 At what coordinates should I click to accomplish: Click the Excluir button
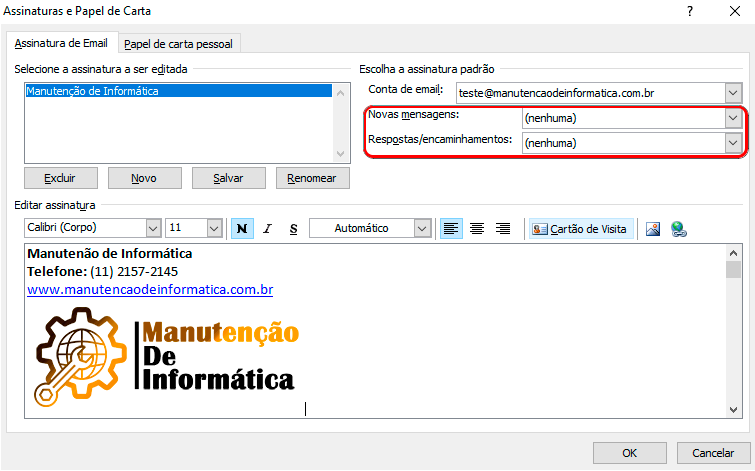point(61,178)
